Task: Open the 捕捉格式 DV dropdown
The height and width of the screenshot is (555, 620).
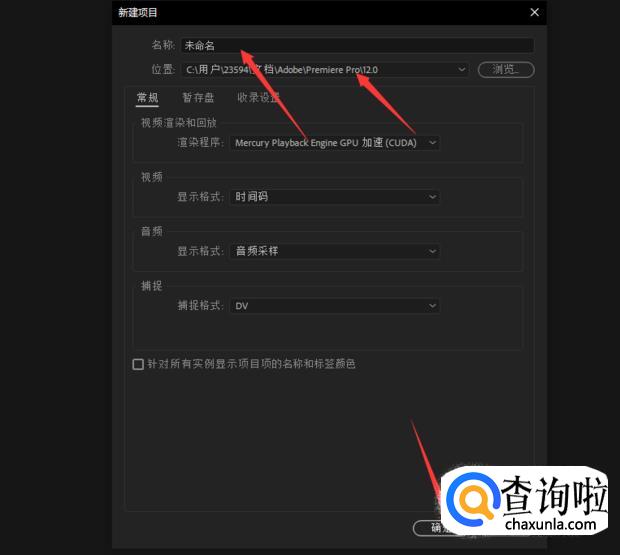Action: pyautogui.click(x=335, y=306)
